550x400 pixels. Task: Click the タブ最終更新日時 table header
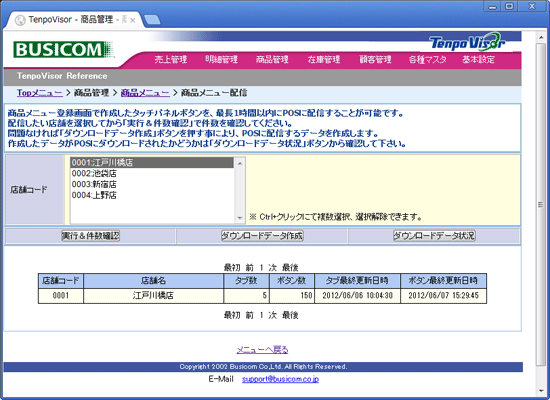click(357, 281)
